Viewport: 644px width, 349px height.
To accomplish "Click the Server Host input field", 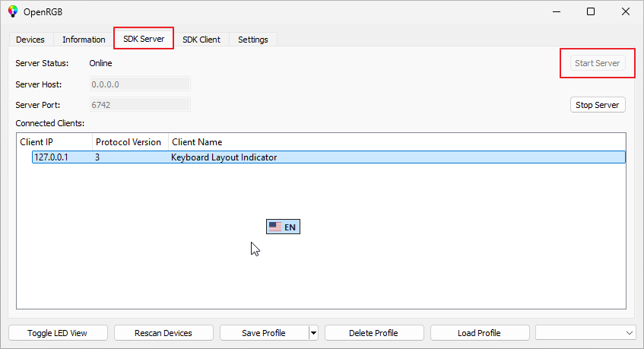I will pyautogui.click(x=140, y=84).
